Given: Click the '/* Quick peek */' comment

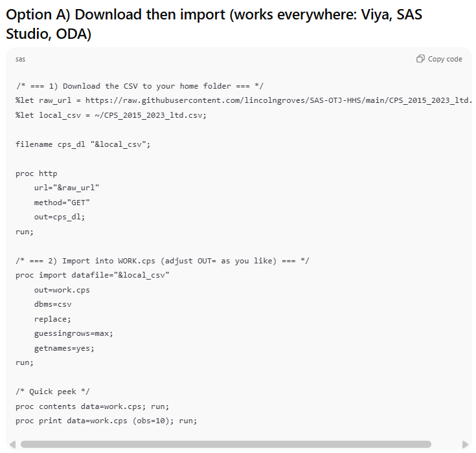Looking at the screenshot, I should pyautogui.click(x=52, y=392).
